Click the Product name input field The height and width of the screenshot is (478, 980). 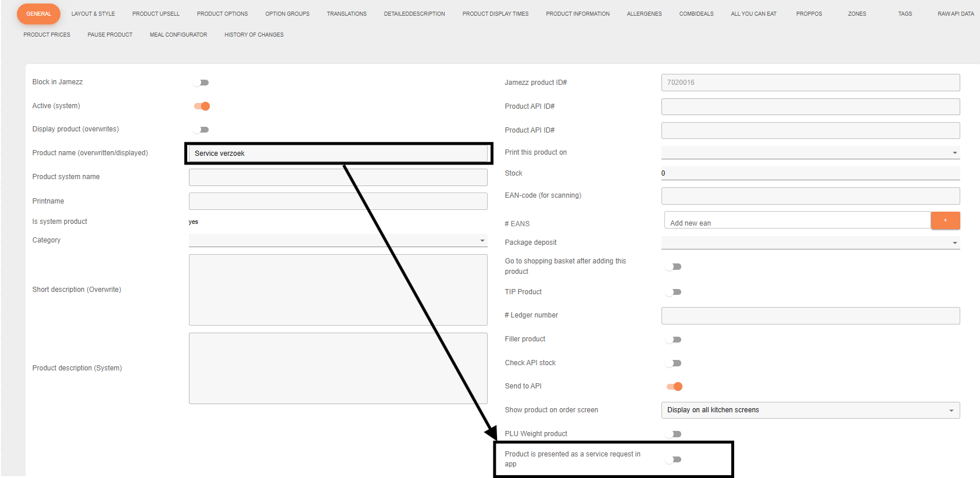click(x=338, y=154)
